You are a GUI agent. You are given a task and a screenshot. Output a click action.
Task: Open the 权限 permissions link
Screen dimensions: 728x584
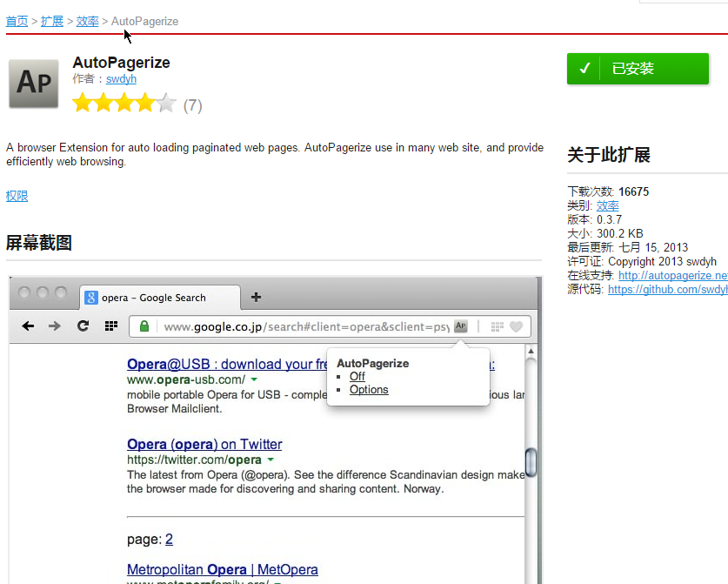pos(17,196)
